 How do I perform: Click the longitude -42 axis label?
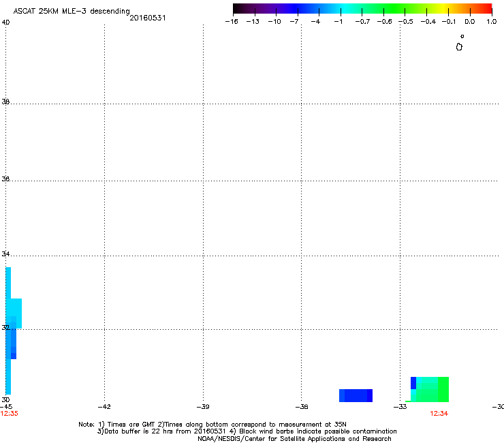(x=104, y=407)
